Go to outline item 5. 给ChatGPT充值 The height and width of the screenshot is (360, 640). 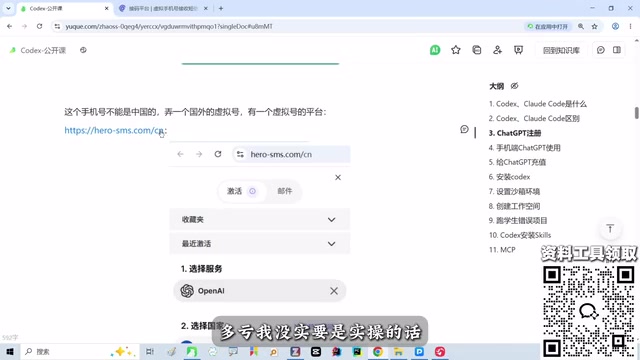tap(517, 162)
